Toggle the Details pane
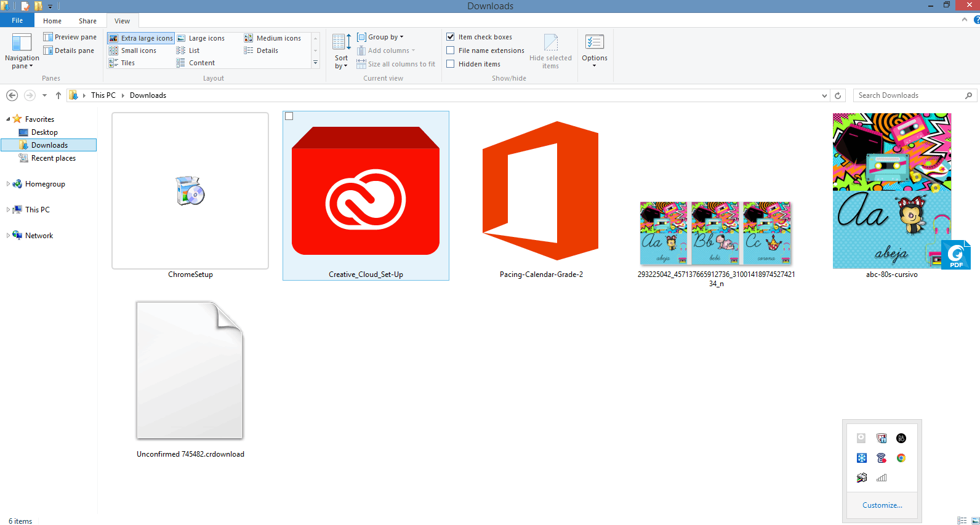The width and height of the screenshot is (980, 525). click(x=68, y=50)
